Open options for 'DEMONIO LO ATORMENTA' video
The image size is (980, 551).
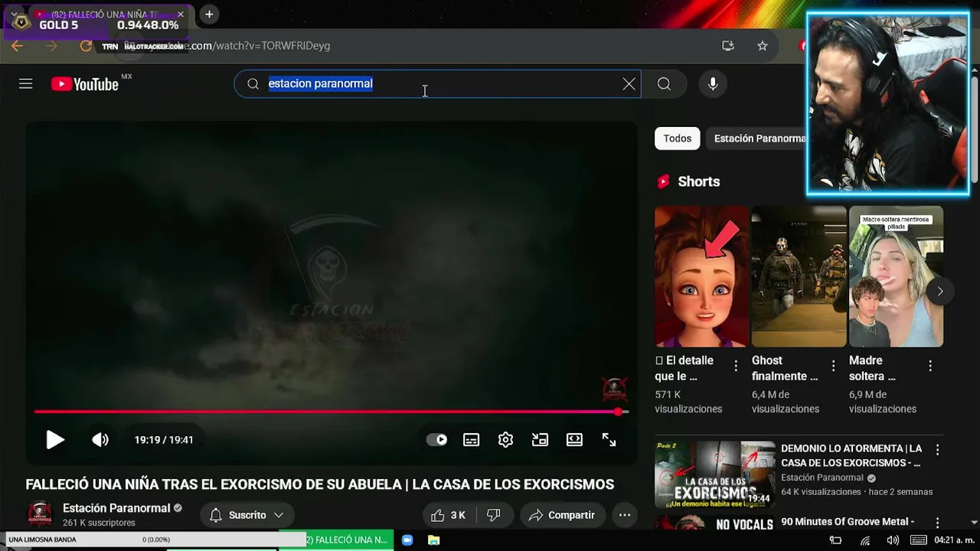(x=937, y=450)
